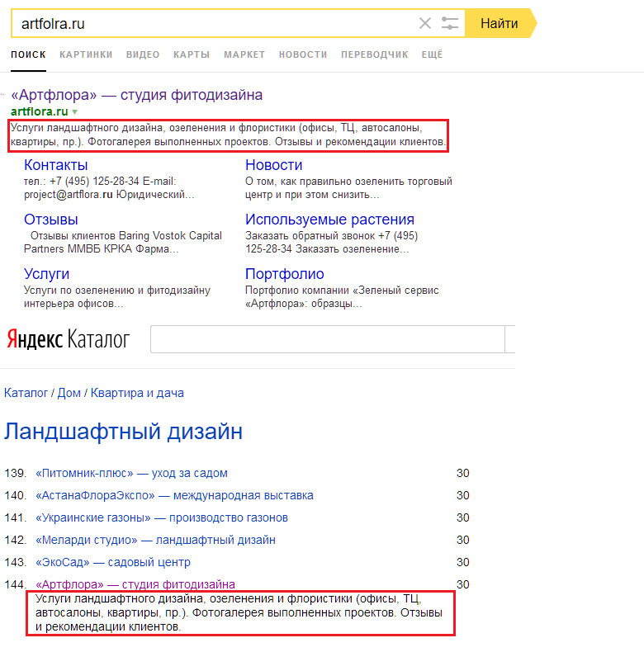The width and height of the screenshot is (644, 652).
Task: Open the Услуги sitelink
Action: point(46,274)
